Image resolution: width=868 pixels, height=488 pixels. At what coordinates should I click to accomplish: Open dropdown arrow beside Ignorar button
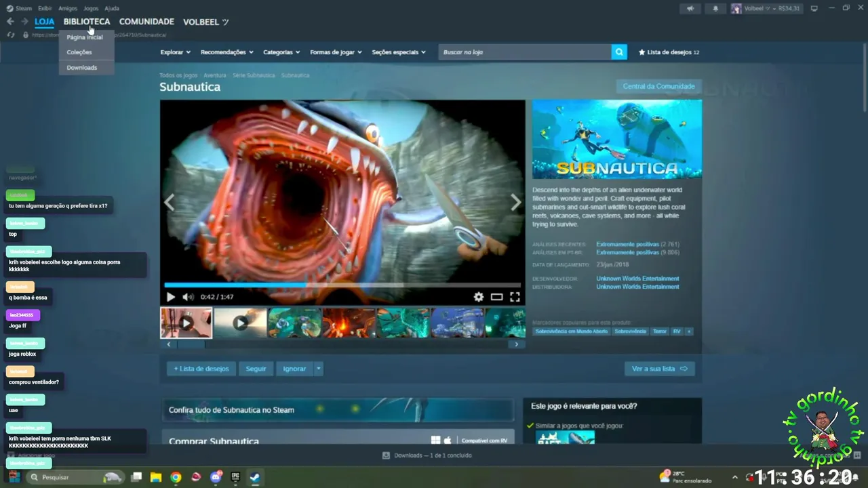(318, 369)
